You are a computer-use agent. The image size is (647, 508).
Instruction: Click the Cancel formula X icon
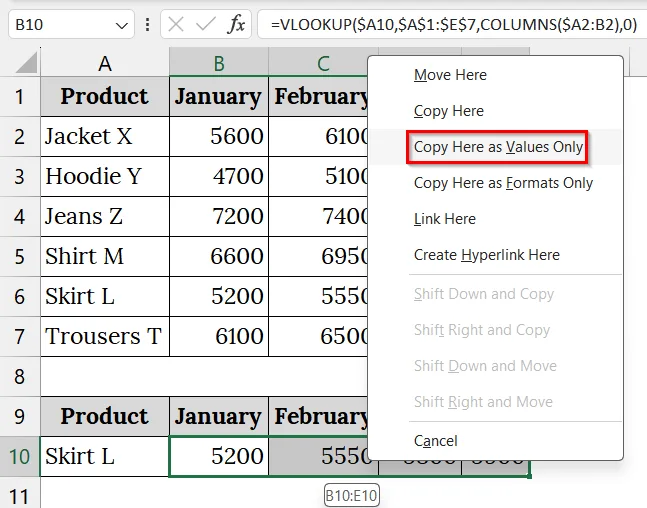(x=176, y=25)
